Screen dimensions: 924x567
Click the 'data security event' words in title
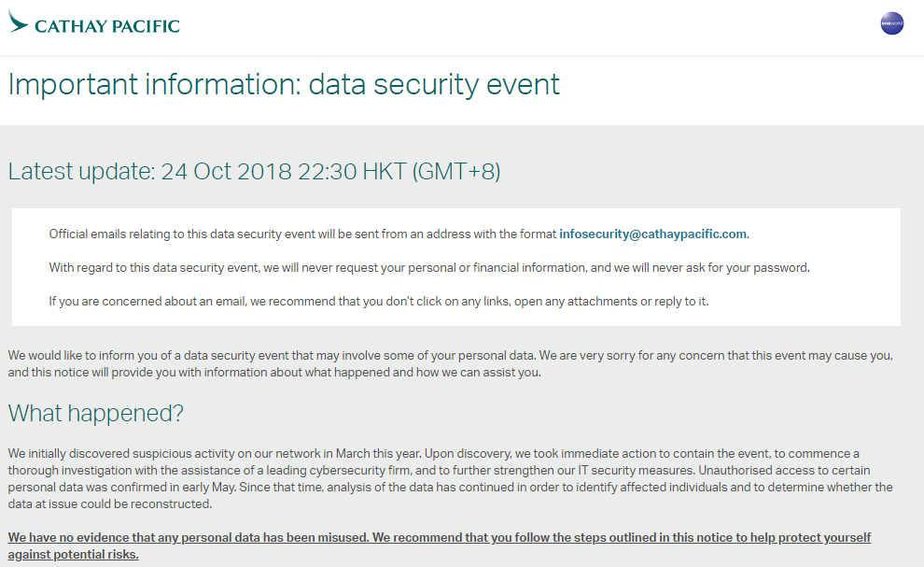[434, 84]
